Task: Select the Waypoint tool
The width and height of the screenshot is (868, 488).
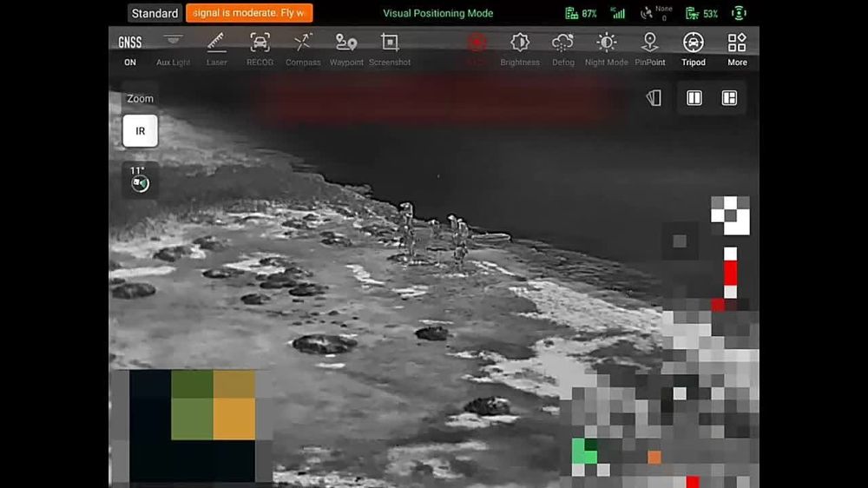Action: click(346, 49)
